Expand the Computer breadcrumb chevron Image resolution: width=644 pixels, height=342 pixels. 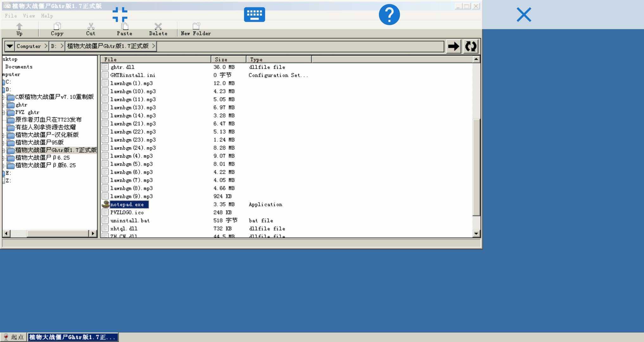pyautogui.click(x=46, y=46)
